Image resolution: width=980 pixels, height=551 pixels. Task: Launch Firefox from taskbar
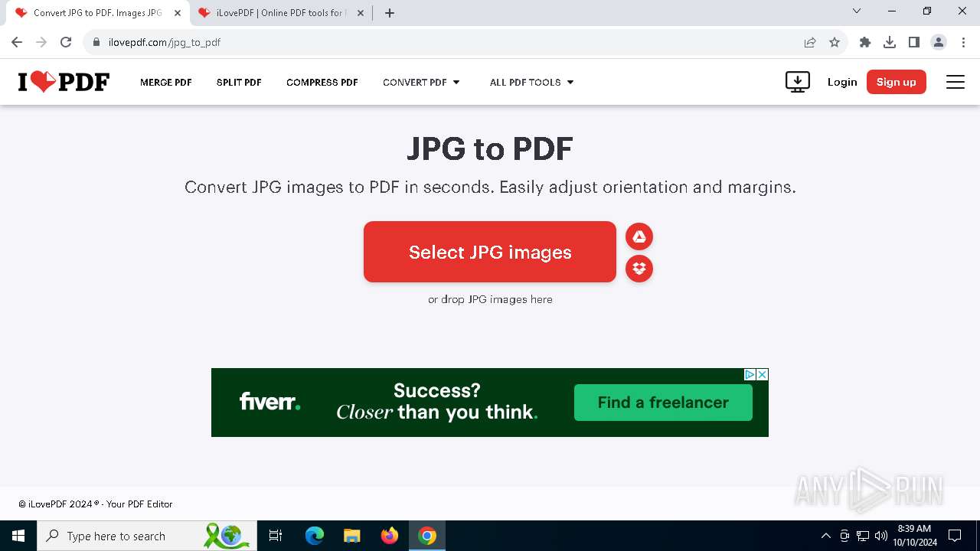click(390, 536)
